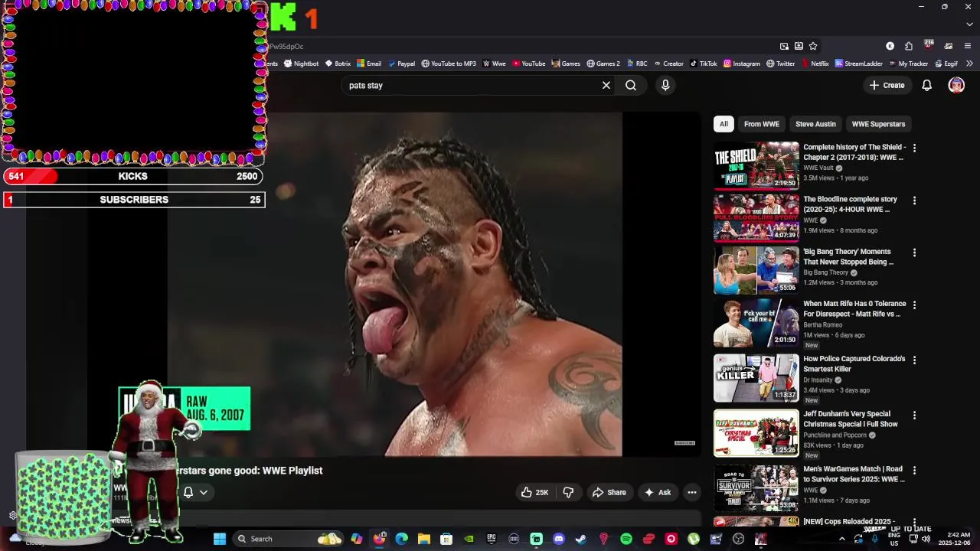Open the Shield Chapter 2 video thumbnail
The width and height of the screenshot is (980, 551).
coord(756,165)
